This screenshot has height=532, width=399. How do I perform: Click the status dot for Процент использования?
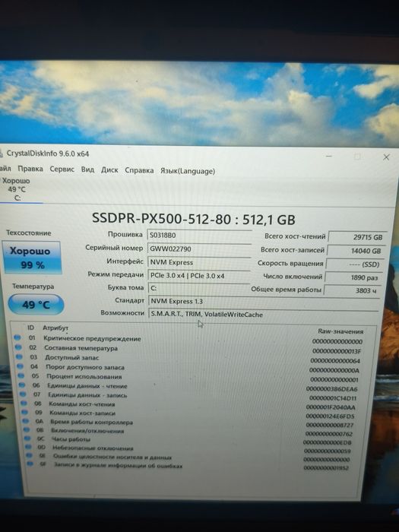coord(21,375)
